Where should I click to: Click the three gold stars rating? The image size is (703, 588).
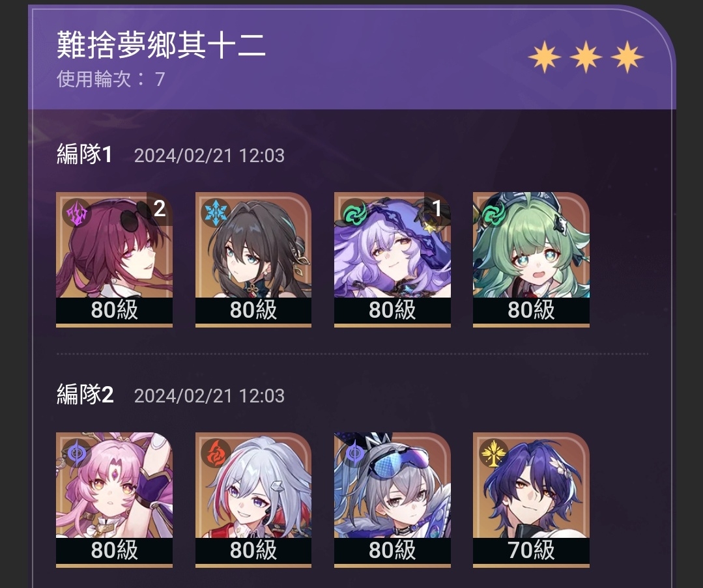[586, 57]
